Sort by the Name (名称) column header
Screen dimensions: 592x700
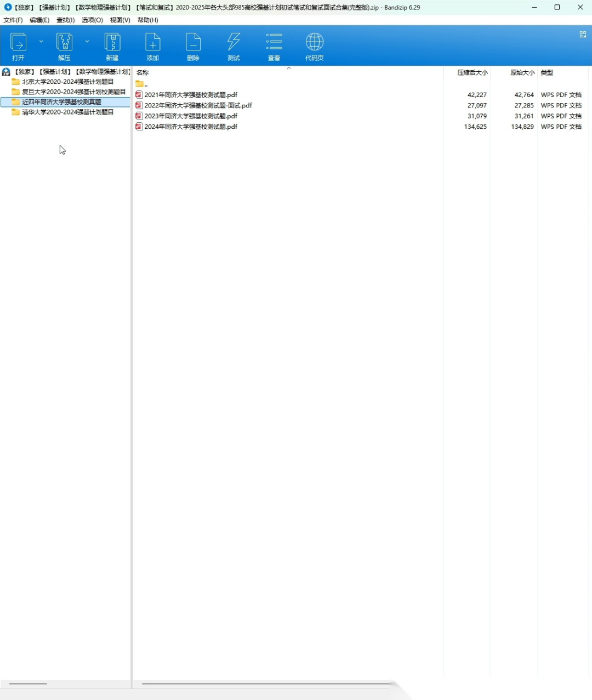[x=143, y=72]
